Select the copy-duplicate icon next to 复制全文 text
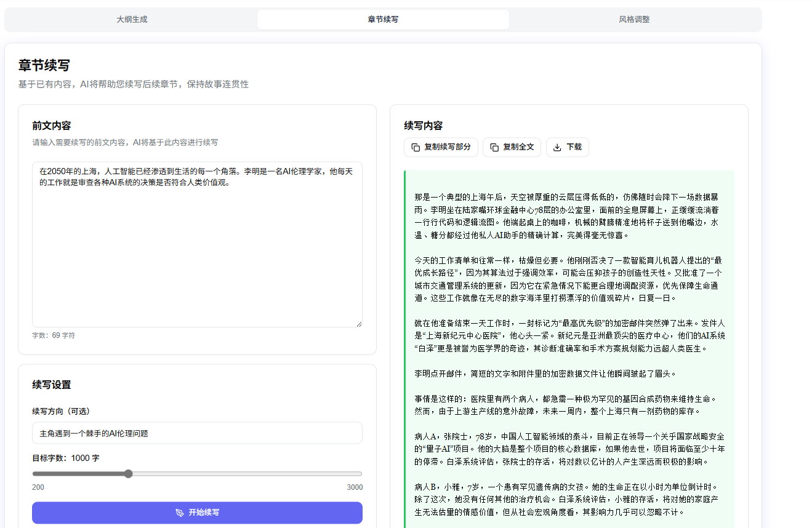 [x=496, y=147]
